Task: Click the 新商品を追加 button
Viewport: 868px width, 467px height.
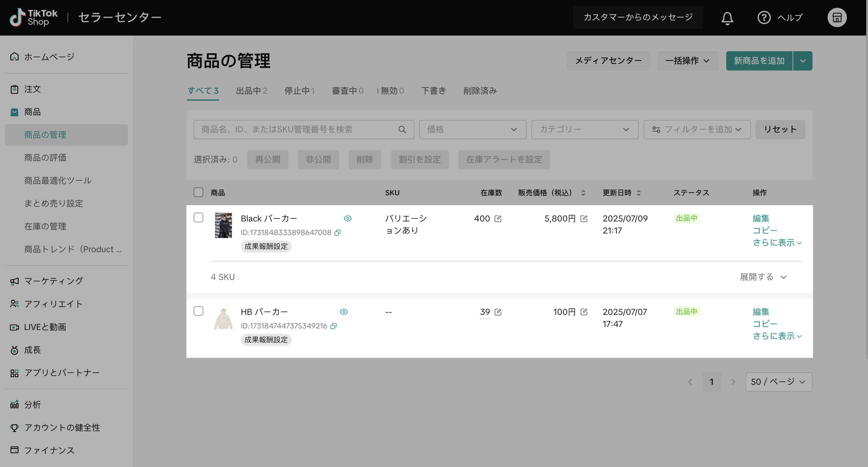Action: [x=759, y=61]
